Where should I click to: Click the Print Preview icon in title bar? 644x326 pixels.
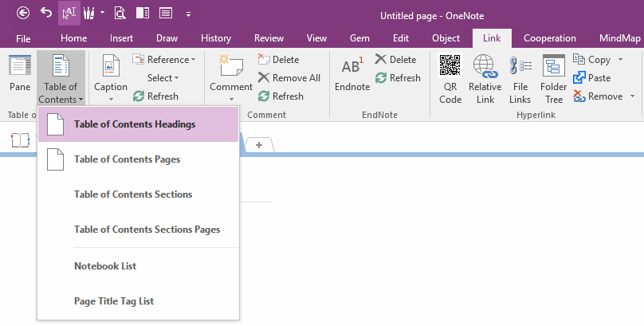tap(120, 13)
